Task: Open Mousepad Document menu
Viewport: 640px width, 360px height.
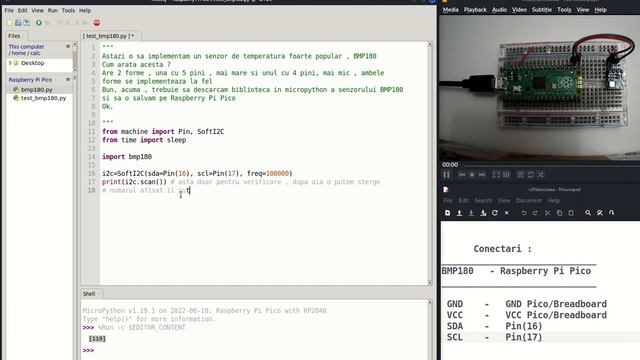Action: [529, 200]
